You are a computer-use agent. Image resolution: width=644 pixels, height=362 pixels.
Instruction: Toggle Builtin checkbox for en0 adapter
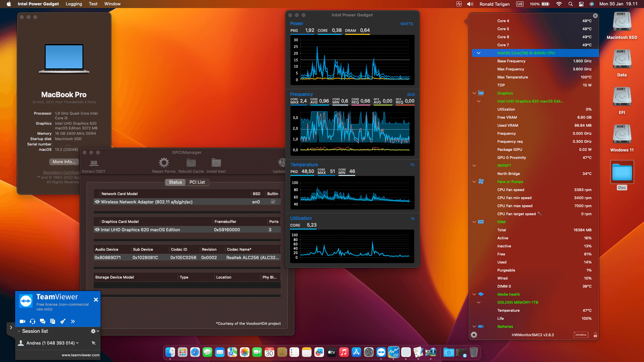point(273,202)
